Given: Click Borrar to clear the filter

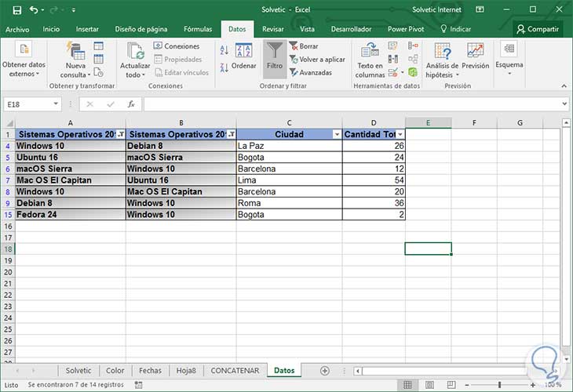Looking at the screenshot, I should click(303, 46).
